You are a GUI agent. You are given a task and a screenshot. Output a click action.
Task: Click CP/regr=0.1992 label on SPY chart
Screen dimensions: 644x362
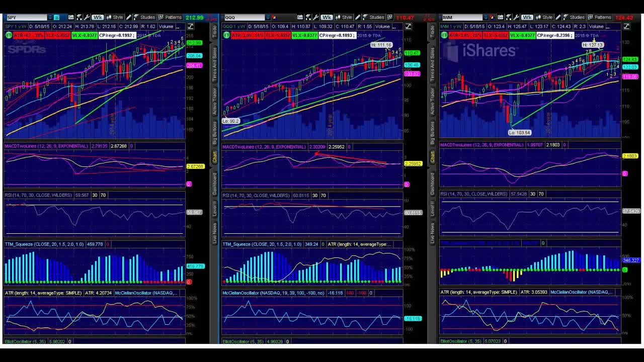pyautogui.click(x=117, y=35)
